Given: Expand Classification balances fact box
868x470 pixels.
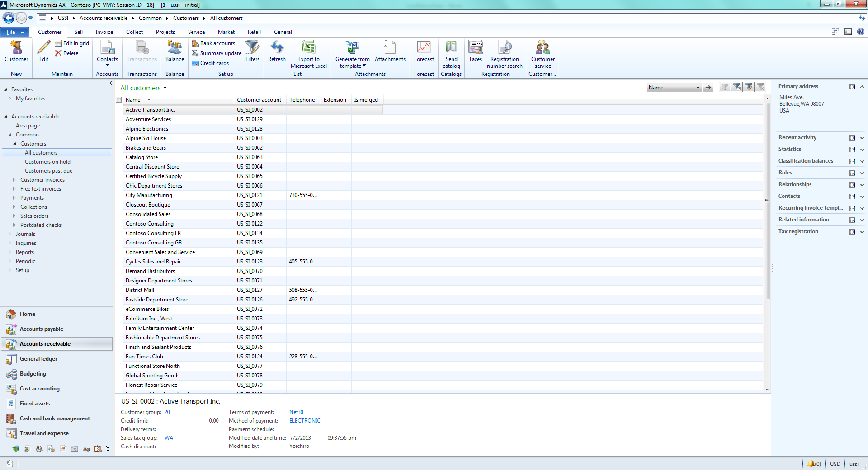Looking at the screenshot, I should click(862, 161).
